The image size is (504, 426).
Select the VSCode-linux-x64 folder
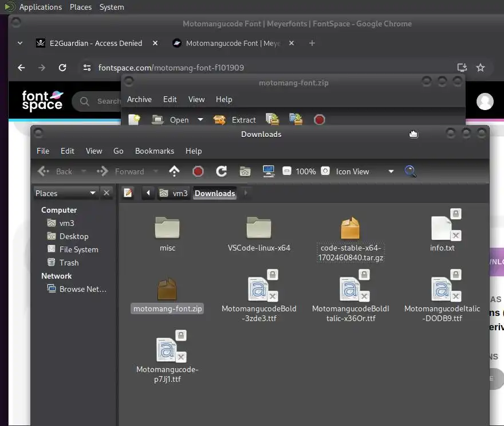click(259, 234)
